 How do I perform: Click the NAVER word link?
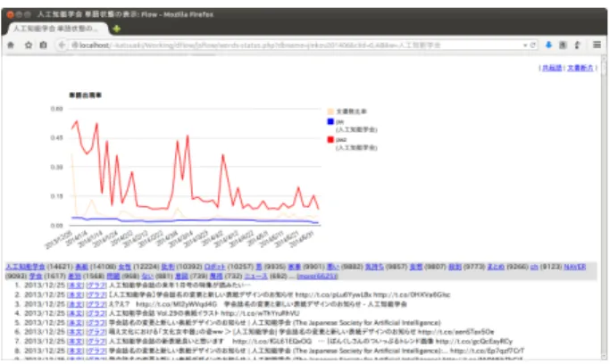pyautogui.click(x=574, y=267)
